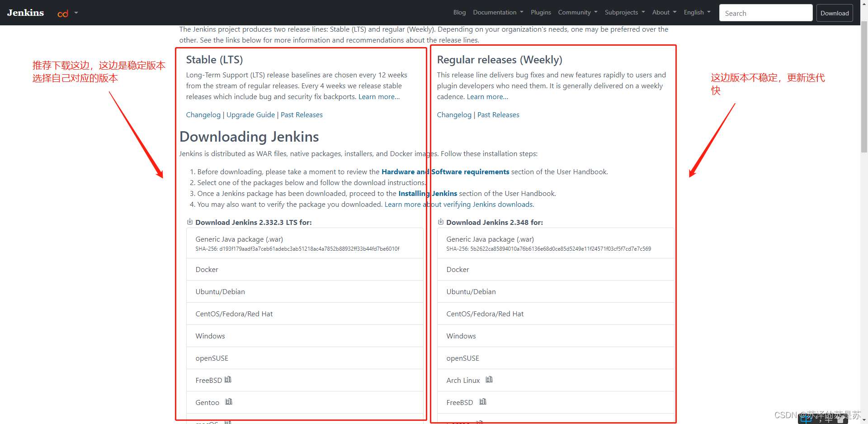Open the English language dropdown
Viewport: 868px width, 424px height.
pos(697,12)
